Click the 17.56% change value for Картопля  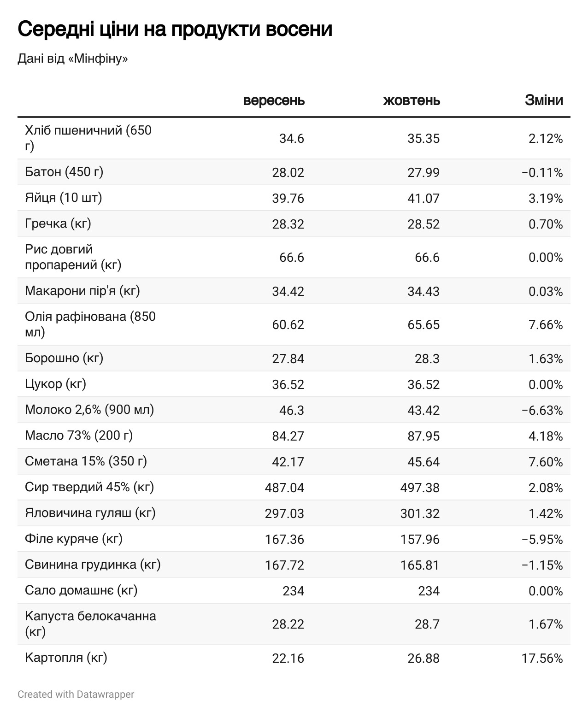(x=542, y=658)
